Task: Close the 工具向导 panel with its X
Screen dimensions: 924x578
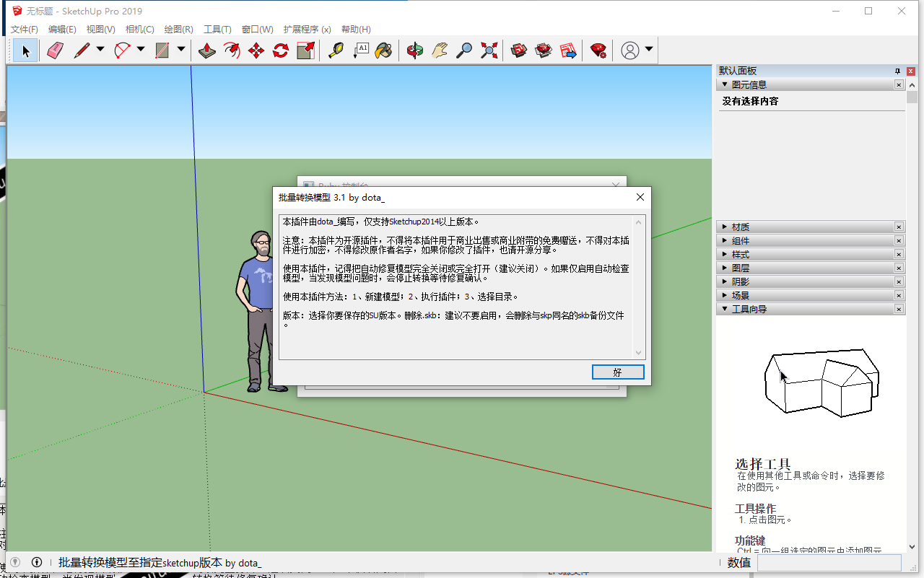Action: [x=899, y=310]
